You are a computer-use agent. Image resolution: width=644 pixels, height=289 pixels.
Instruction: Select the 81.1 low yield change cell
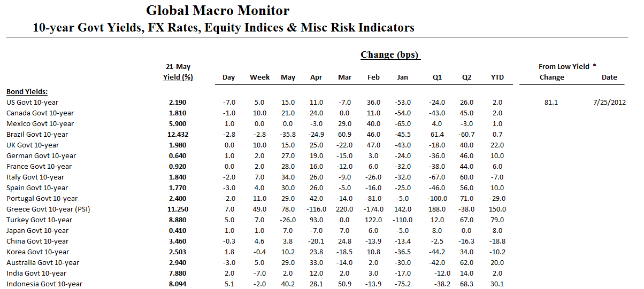click(551, 102)
